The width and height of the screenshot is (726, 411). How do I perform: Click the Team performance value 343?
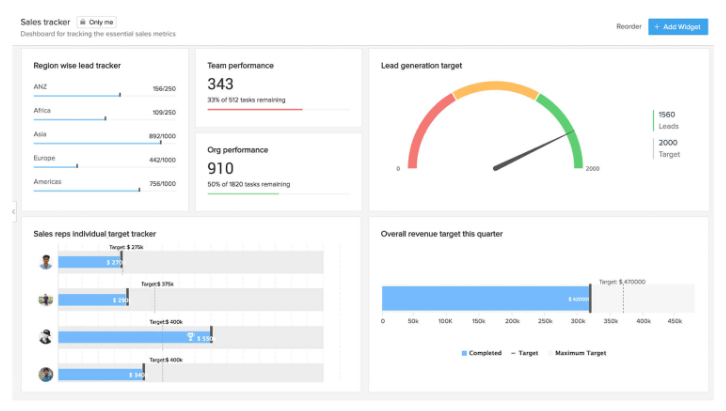220,84
